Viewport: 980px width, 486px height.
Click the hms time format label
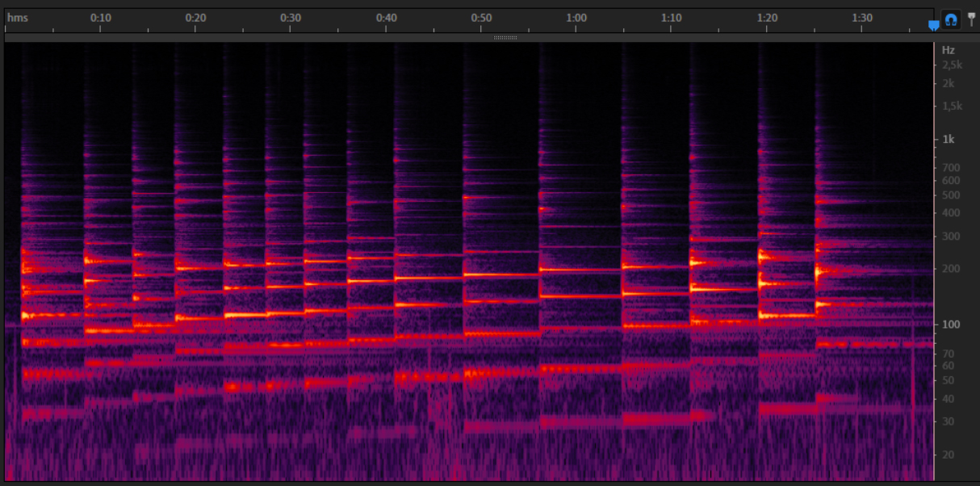tap(18, 17)
